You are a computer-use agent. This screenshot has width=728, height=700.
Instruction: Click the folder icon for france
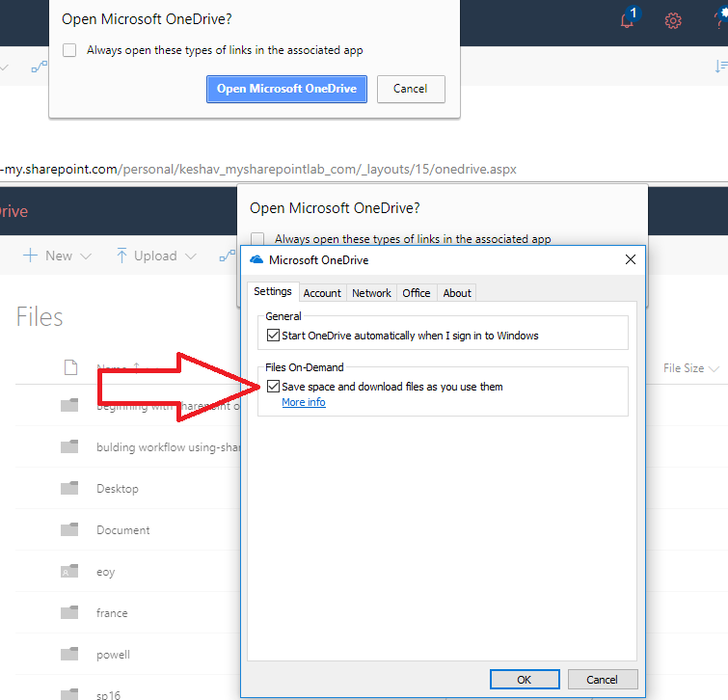[x=69, y=612]
